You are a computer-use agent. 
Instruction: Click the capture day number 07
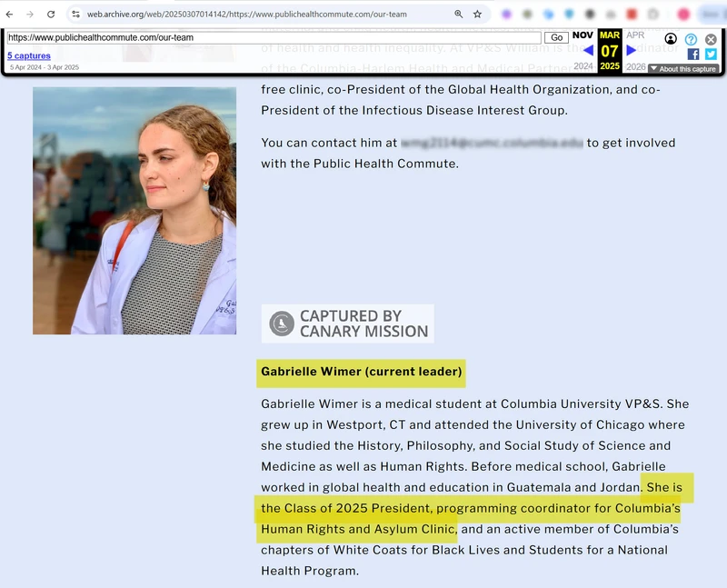coord(610,51)
